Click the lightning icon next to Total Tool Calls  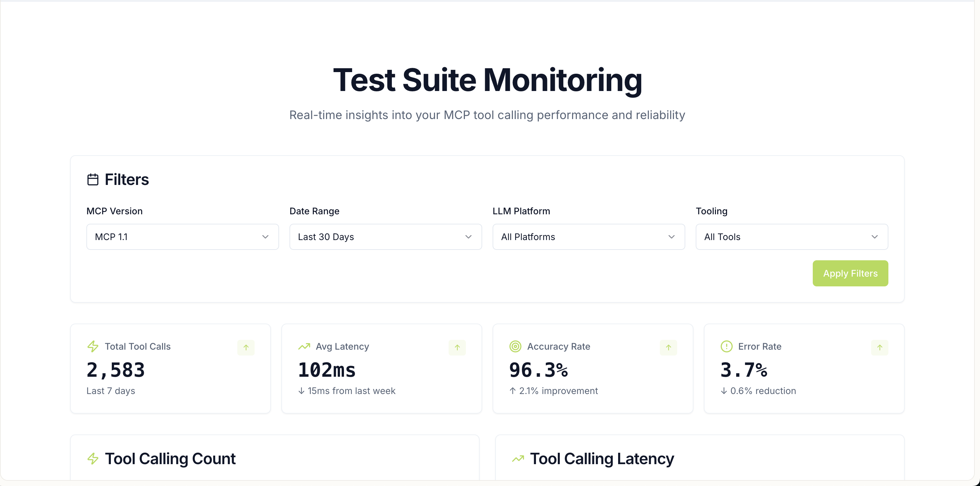[x=93, y=346]
